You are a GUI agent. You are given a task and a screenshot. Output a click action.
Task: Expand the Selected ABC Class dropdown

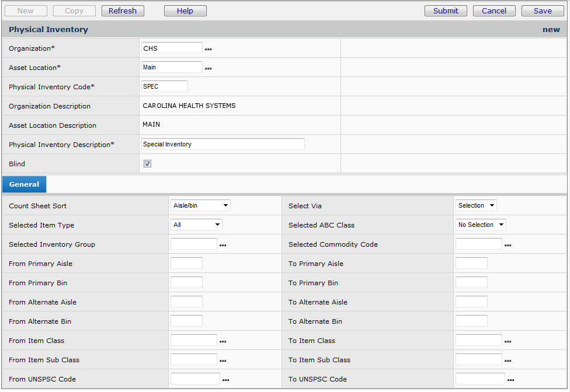[x=481, y=225]
